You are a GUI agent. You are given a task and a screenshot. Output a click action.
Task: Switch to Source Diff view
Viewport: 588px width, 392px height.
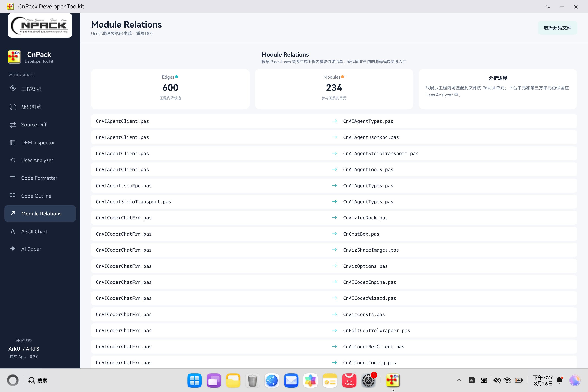click(40, 125)
